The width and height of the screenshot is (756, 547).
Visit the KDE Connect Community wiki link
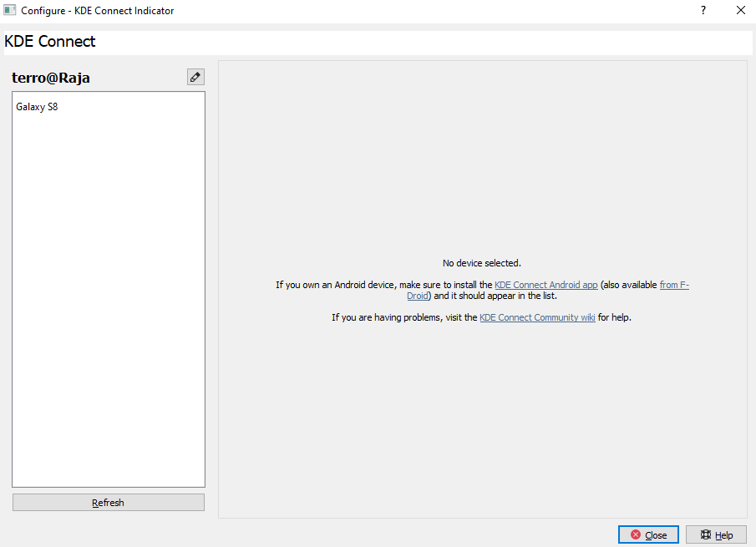coord(537,317)
